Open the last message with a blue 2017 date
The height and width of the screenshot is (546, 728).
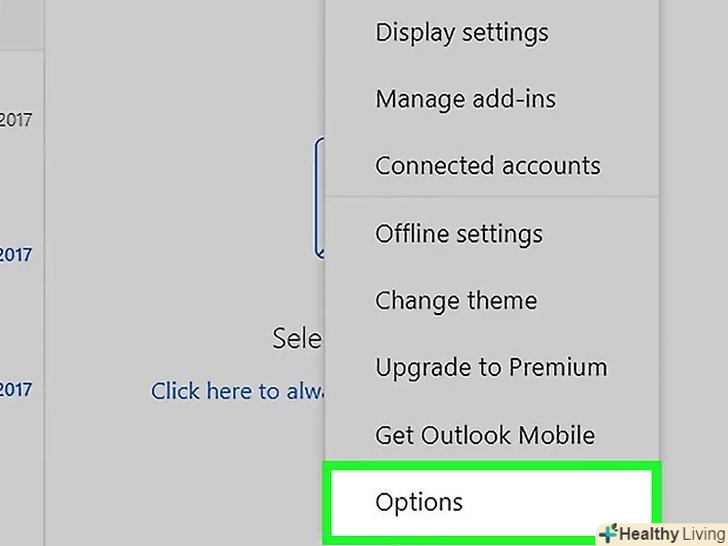tap(16, 390)
